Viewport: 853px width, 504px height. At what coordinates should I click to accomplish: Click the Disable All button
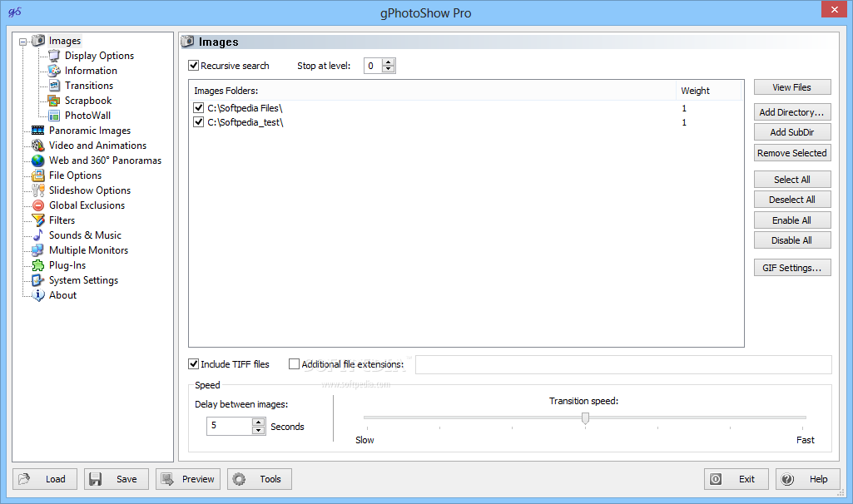(x=792, y=240)
